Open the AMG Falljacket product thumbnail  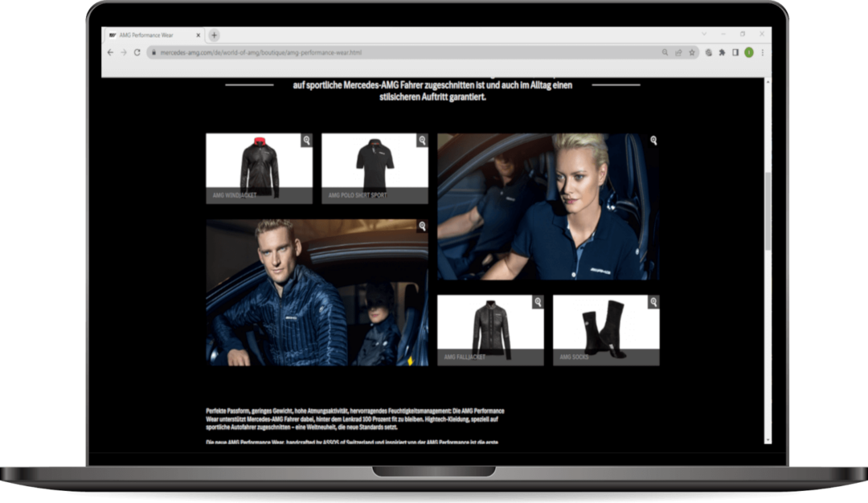490,330
